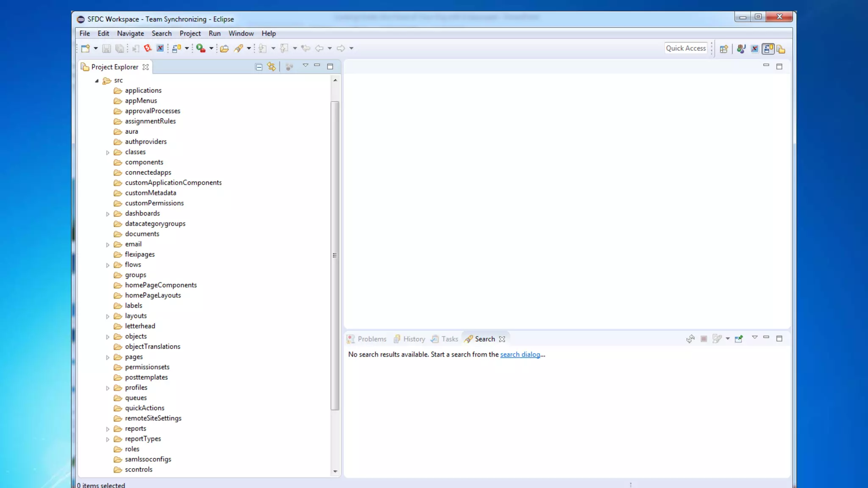Maximize the Search view panel
The width and height of the screenshot is (868, 488).
tap(779, 338)
